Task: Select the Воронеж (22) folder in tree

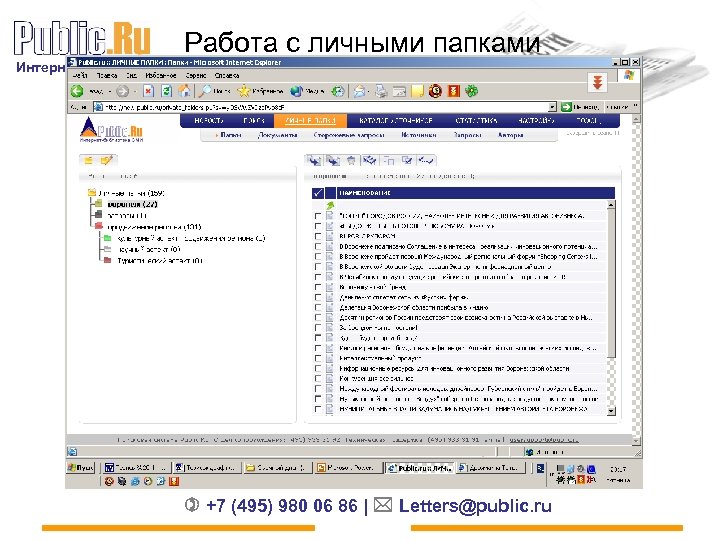Action: pos(132,204)
